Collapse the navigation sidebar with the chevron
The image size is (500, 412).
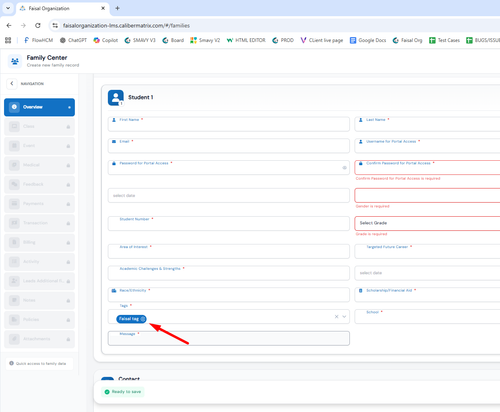click(x=12, y=83)
